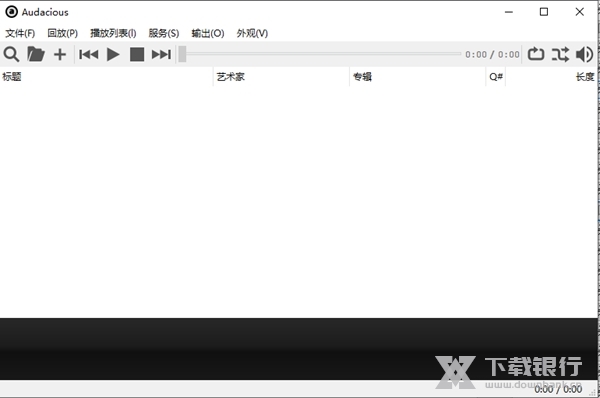Click the Audacious app icon in title bar
The height and width of the screenshot is (398, 600).
point(11,12)
